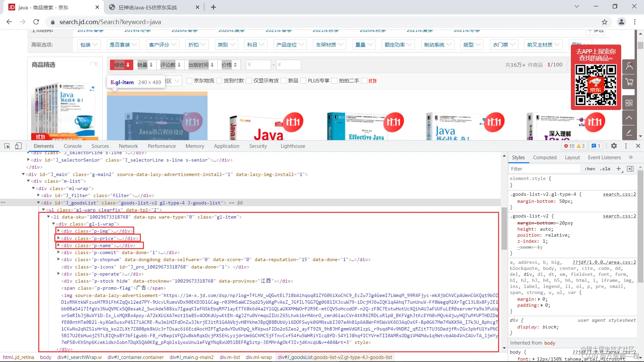Screen dimensions: 644x362
Task: Open the tab search chevron in title bar
Action: (577, 6)
